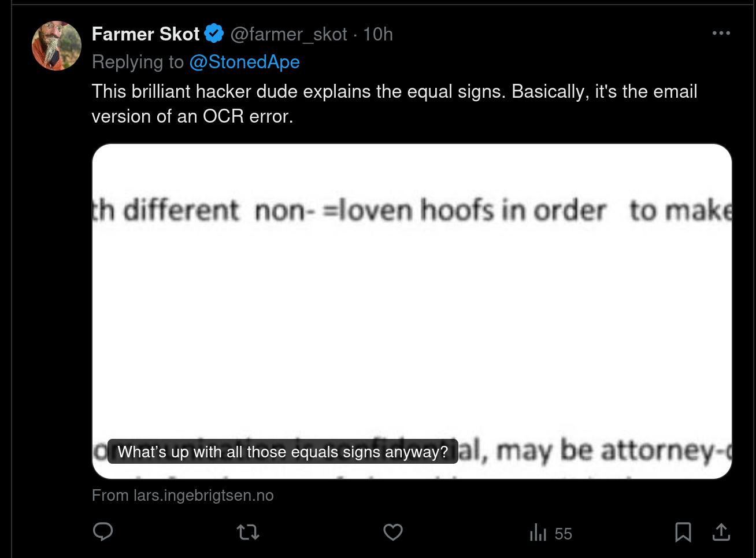Bookmark this tweet

683,532
